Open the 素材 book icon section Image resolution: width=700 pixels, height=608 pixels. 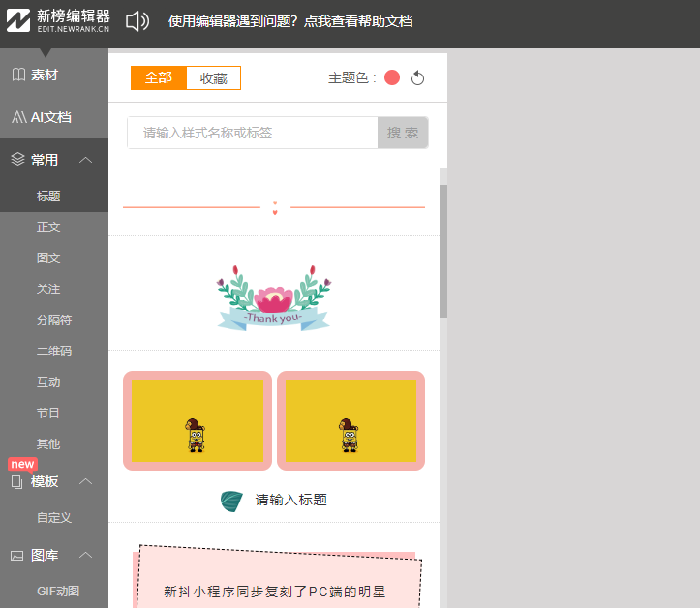(18, 75)
